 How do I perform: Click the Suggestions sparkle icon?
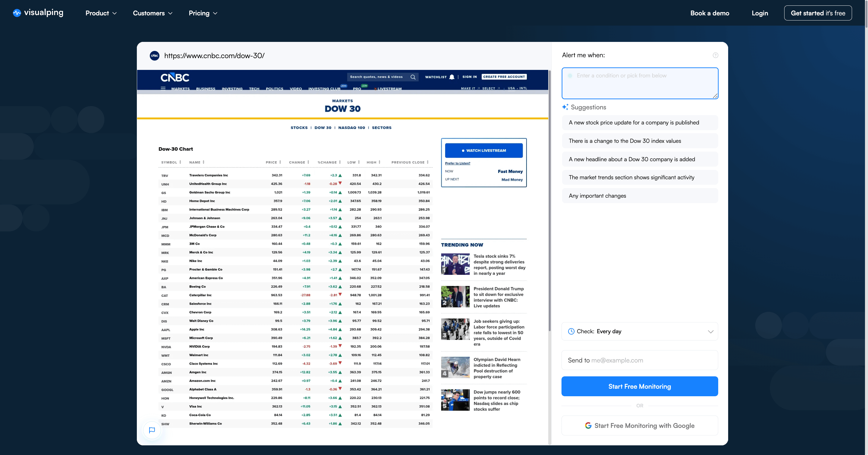[x=565, y=107]
